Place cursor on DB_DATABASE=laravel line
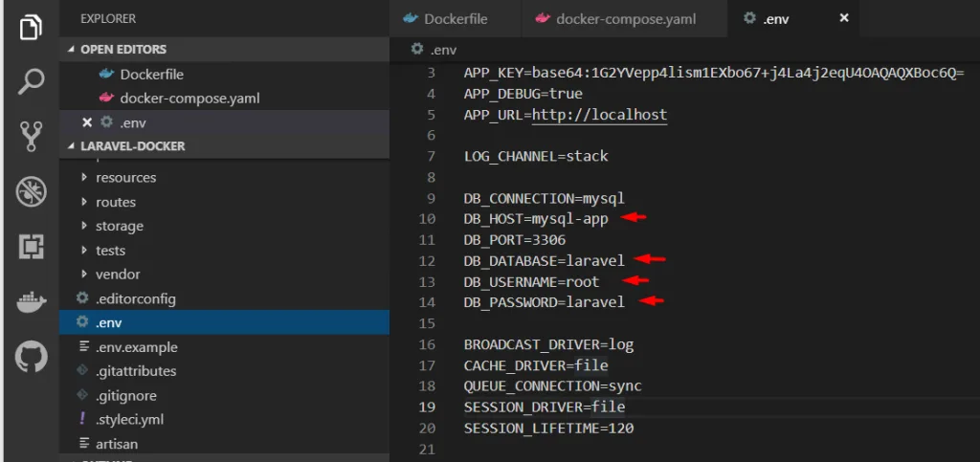The image size is (980, 462). pyautogui.click(x=544, y=260)
